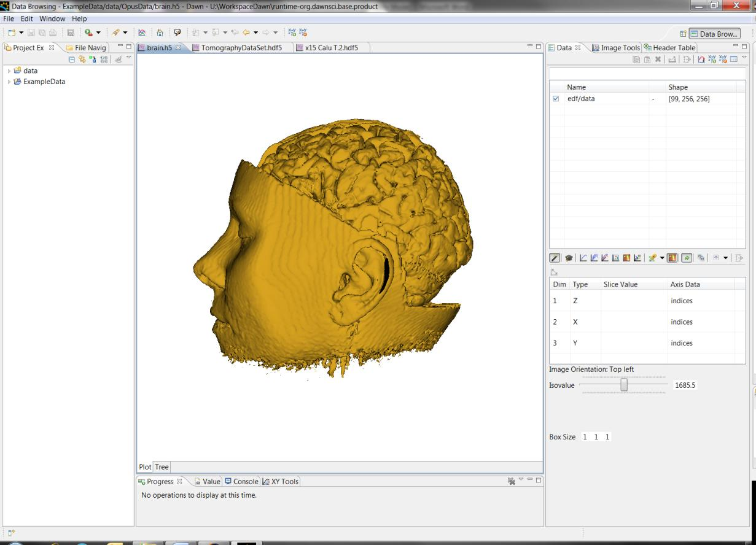Viewport: 756px width, 545px height.
Task: Toggle Link with Editor in Project Explorer
Action: pos(82,60)
